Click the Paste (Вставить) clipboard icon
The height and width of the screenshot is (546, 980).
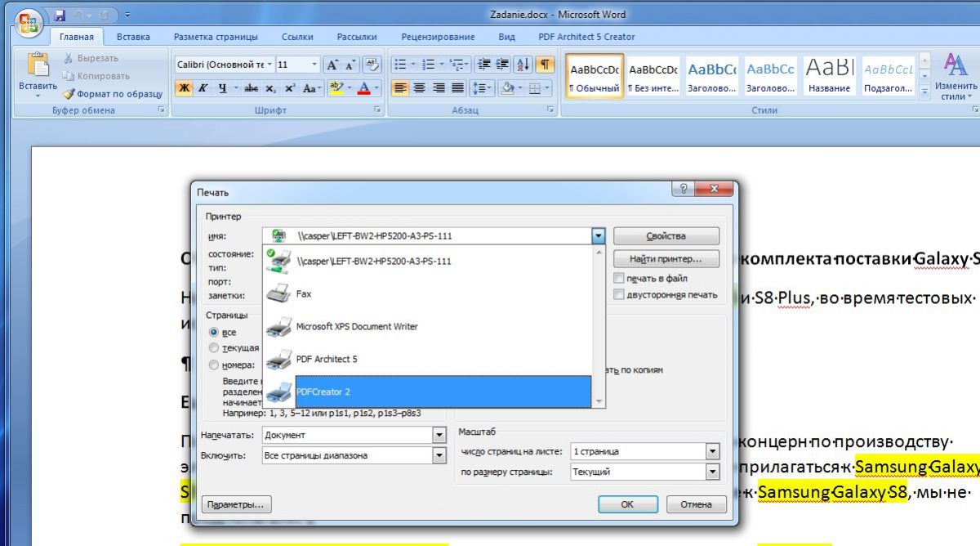point(38,64)
